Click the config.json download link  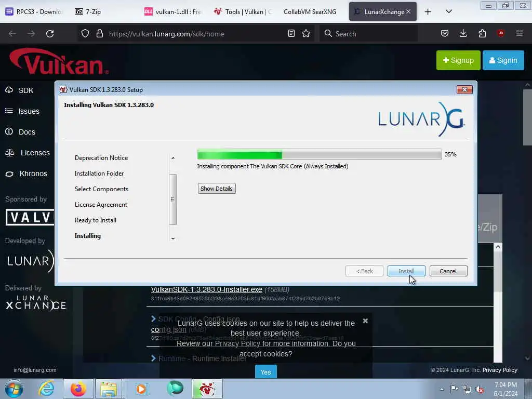[169, 329]
